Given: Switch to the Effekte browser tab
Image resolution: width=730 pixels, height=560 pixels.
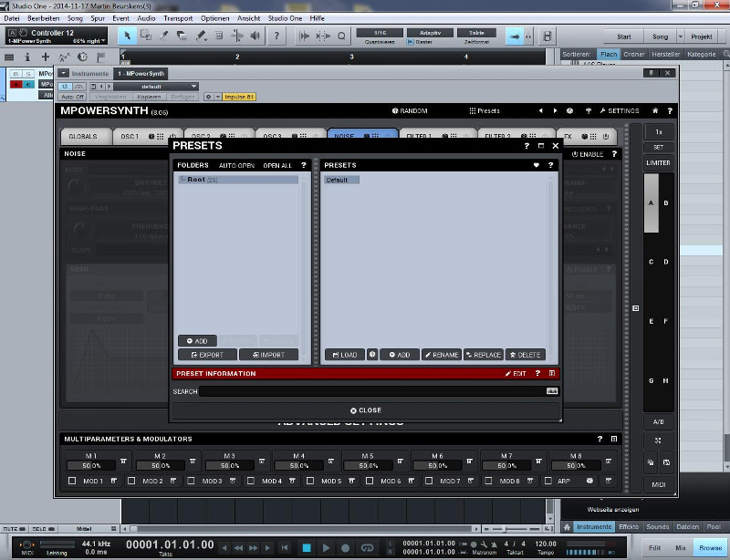Looking at the screenshot, I should pos(629,526).
